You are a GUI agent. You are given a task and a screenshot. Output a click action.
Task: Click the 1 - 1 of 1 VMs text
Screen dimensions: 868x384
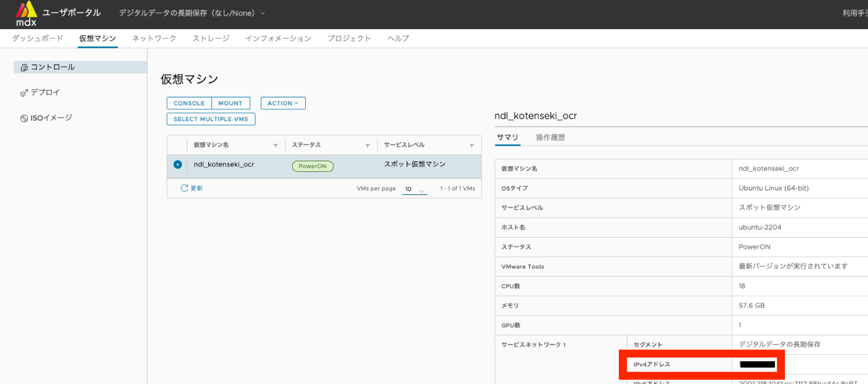458,189
